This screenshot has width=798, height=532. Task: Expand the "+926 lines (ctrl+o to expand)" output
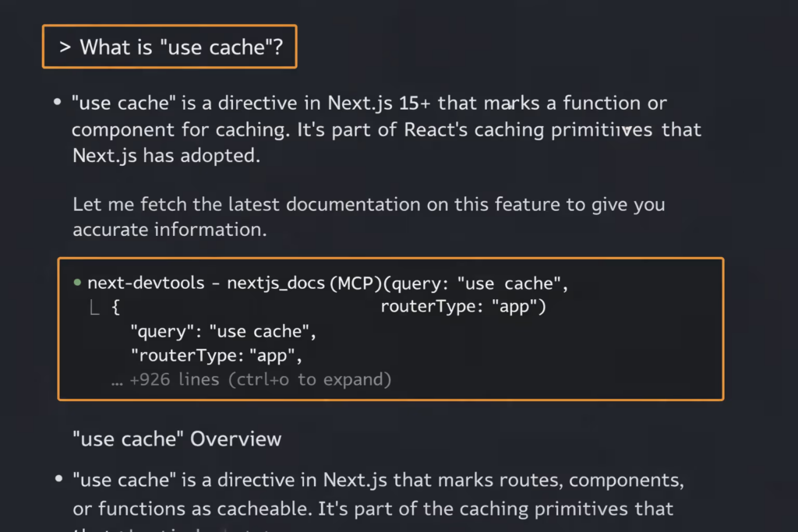click(260, 380)
